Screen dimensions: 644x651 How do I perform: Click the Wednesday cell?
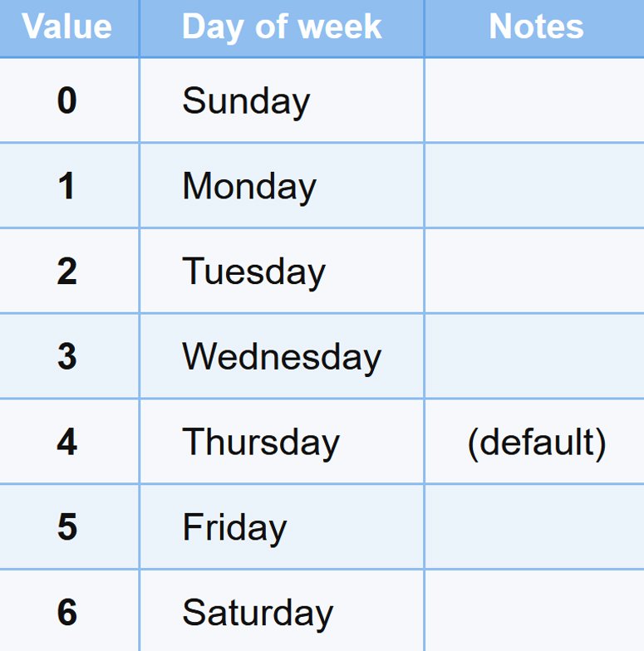click(x=282, y=357)
